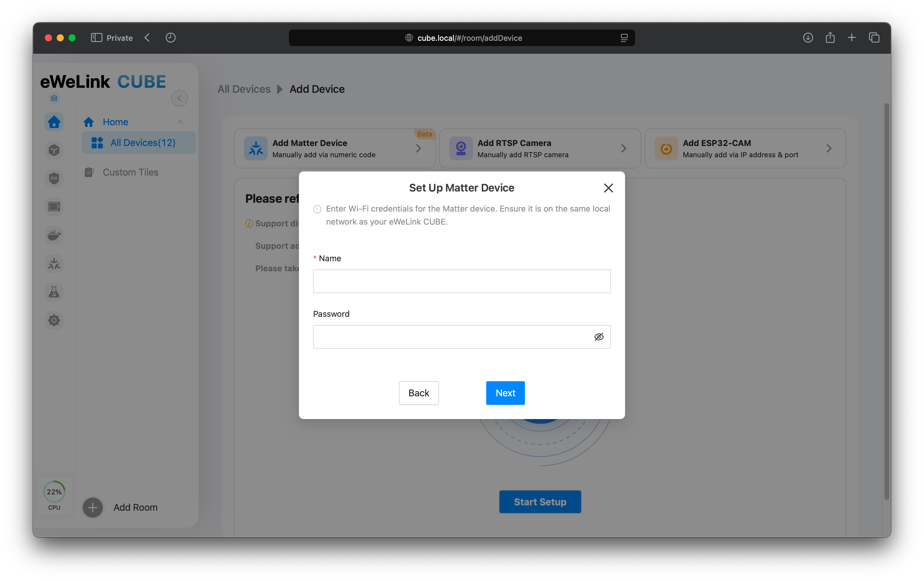The width and height of the screenshot is (924, 581).
Task: Click the home icon in left rail
Action: pos(54,122)
